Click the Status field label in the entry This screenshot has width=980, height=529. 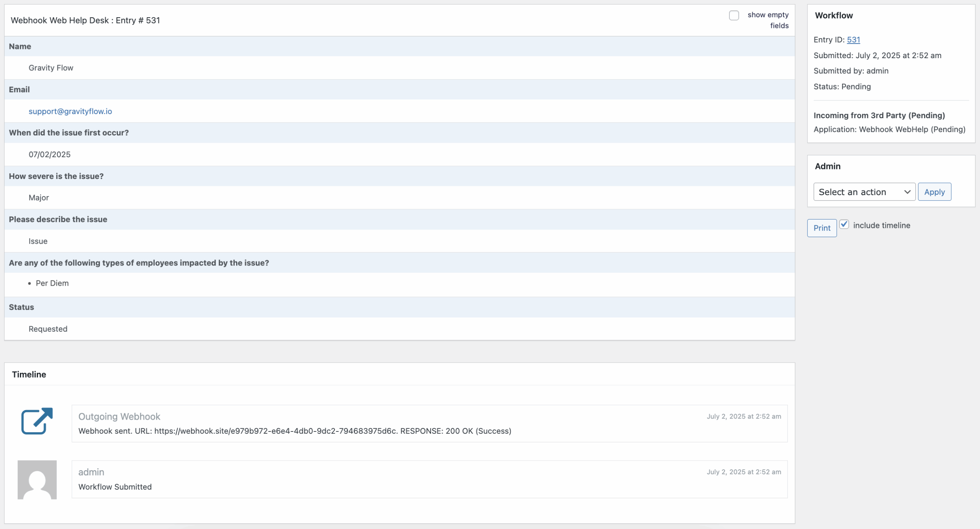click(21, 307)
